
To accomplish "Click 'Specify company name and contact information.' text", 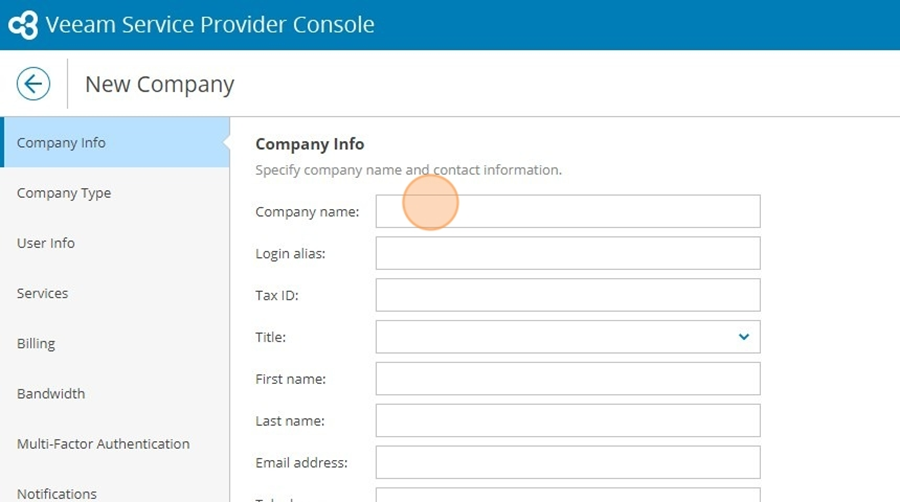I will (409, 170).
